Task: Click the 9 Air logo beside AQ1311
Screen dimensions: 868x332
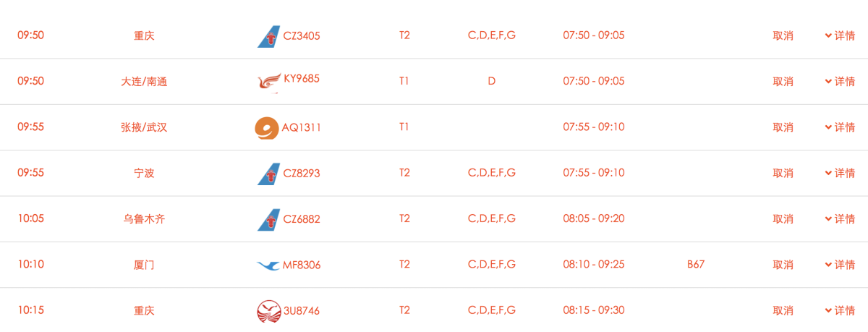Action: 267,127
